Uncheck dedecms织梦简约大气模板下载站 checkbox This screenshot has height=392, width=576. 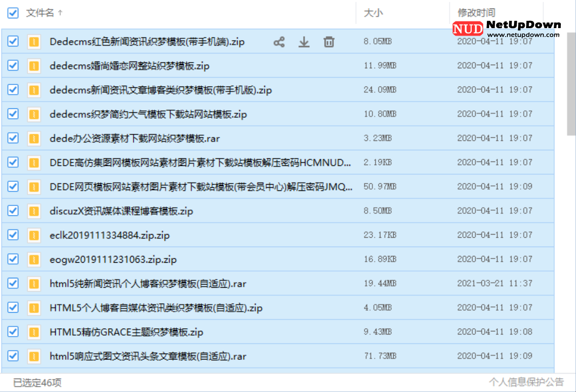tap(13, 114)
